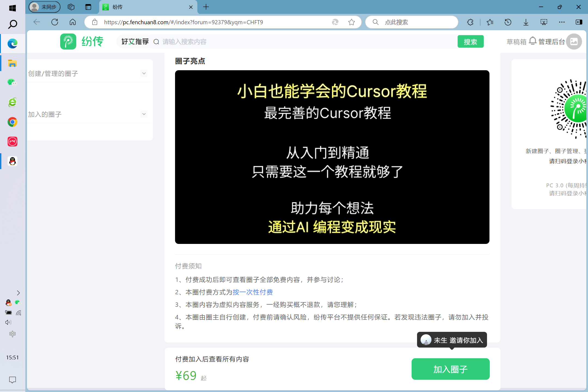Viewport: 588px width, 392px height.
Task: Open the network wifi tray icon
Action: pos(19,313)
